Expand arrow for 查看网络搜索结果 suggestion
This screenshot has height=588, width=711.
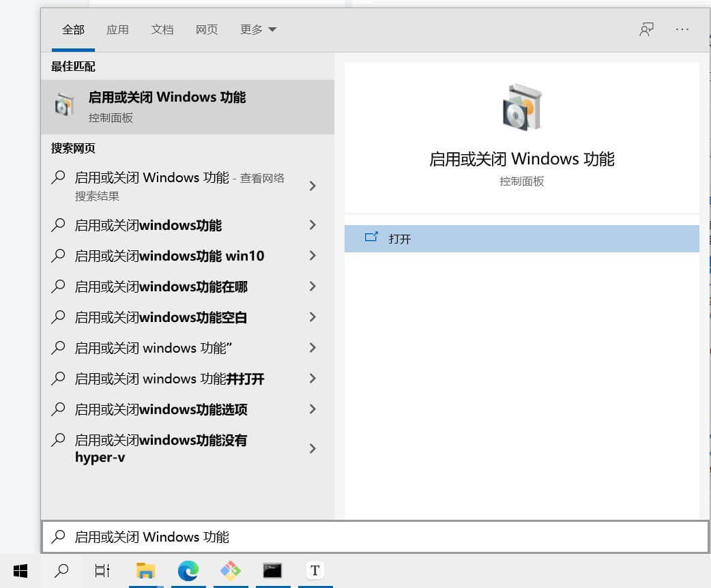coord(313,186)
